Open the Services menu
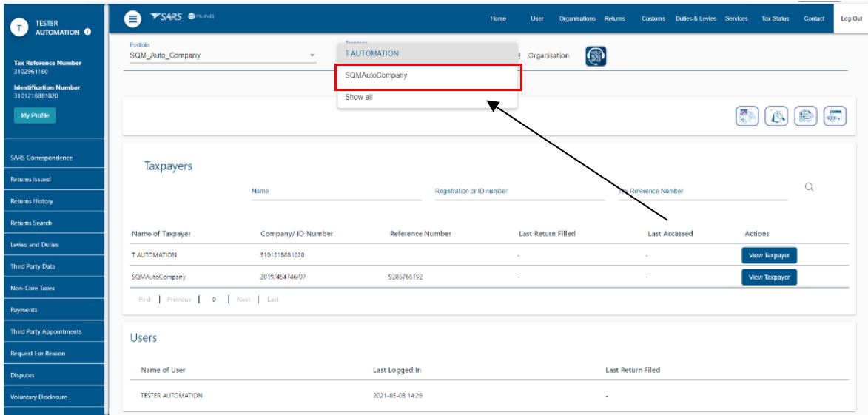The image size is (868, 415). click(x=736, y=18)
